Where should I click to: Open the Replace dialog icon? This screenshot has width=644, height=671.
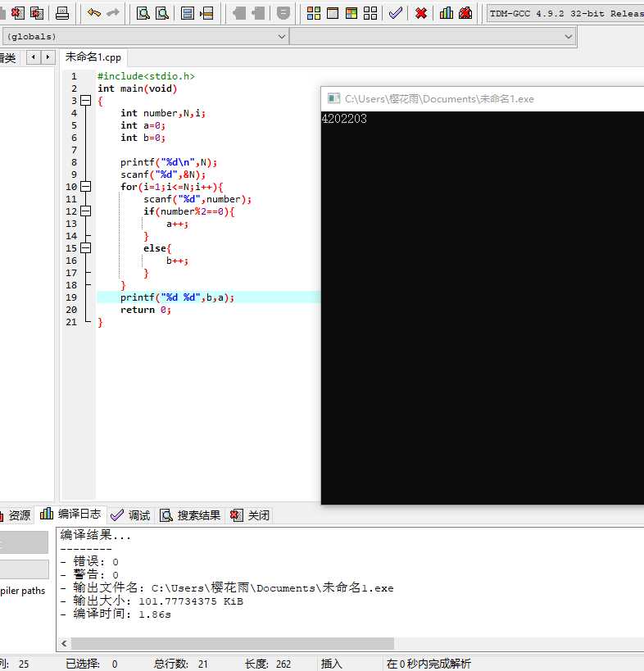click(x=162, y=13)
